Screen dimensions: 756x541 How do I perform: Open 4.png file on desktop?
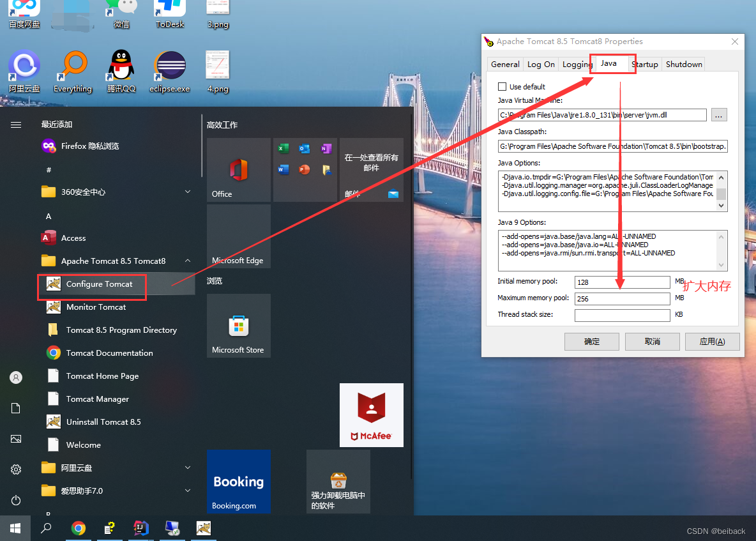(x=218, y=72)
